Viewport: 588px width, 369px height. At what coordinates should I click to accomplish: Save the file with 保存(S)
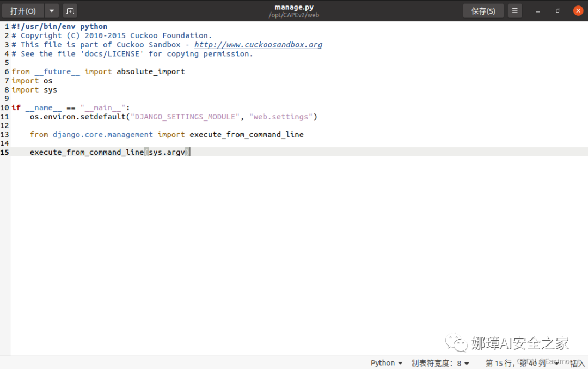click(x=483, y=11)
